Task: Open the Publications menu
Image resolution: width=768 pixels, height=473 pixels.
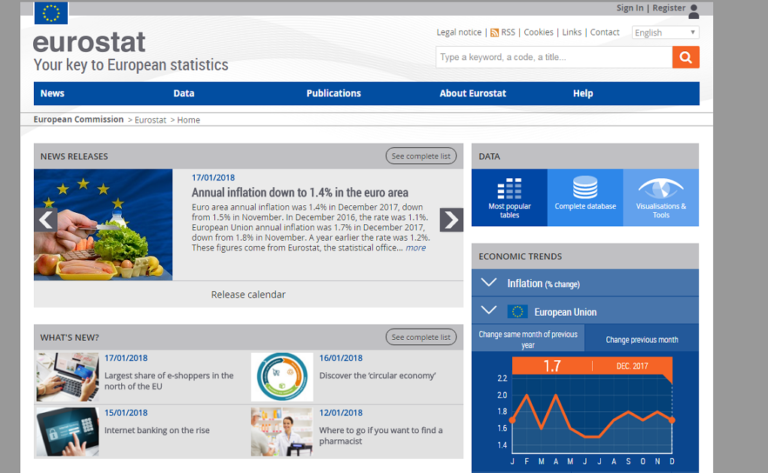Action: click(x=334, y=93)
